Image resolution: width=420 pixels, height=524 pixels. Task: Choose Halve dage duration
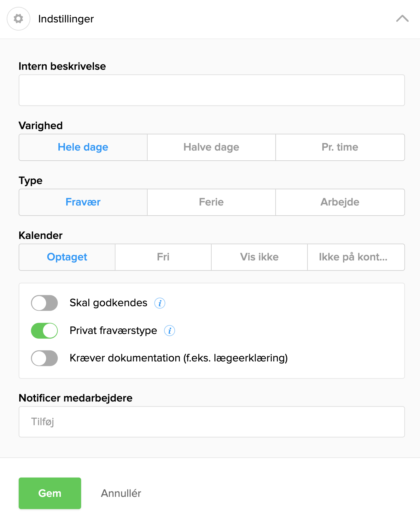coord(211,147)
